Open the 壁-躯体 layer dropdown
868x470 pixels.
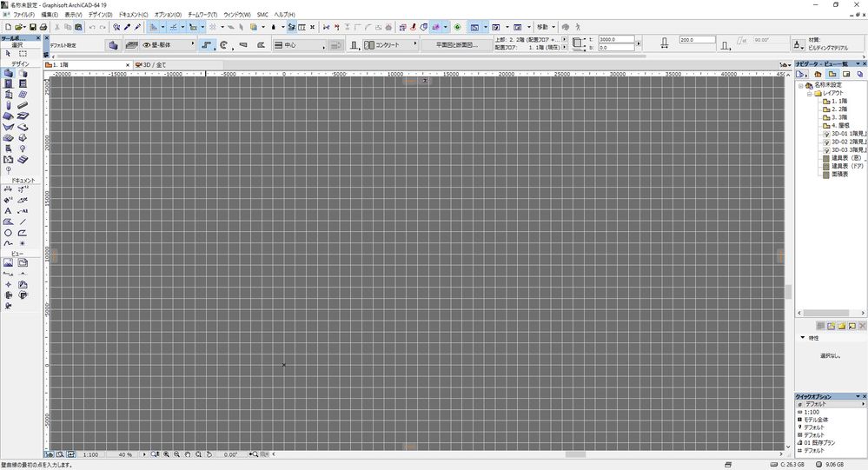pyautogui.click(x=169, y=45)
